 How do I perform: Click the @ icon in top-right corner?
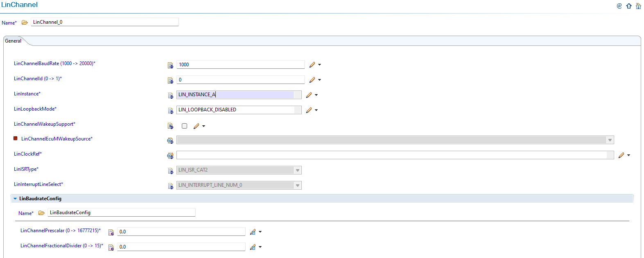[619, 6]
